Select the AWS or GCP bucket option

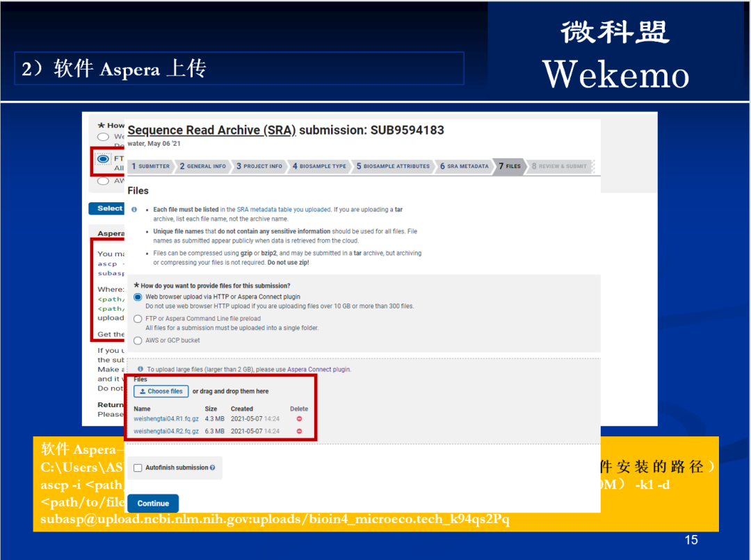[138, 340]
